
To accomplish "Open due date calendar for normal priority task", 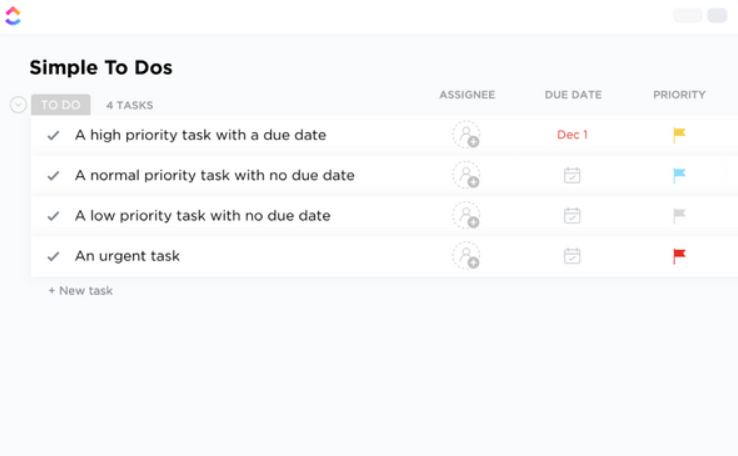I will pos(572,176).
